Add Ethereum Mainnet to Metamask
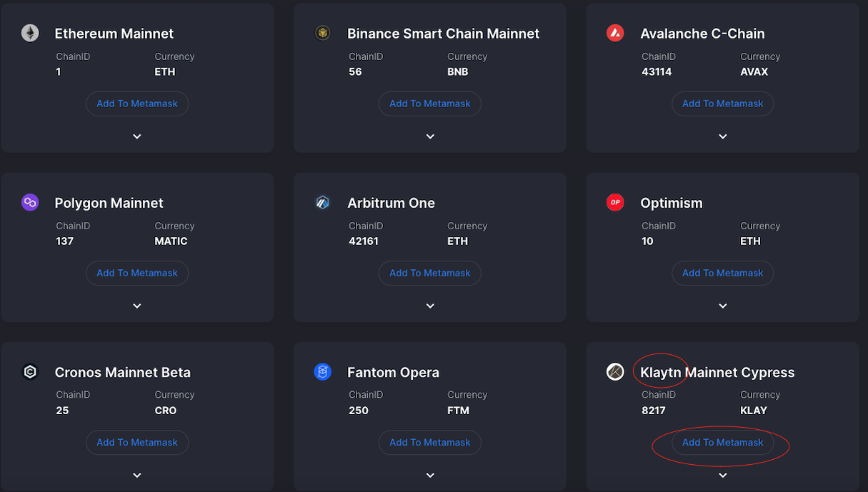 [x=137, y=104]
